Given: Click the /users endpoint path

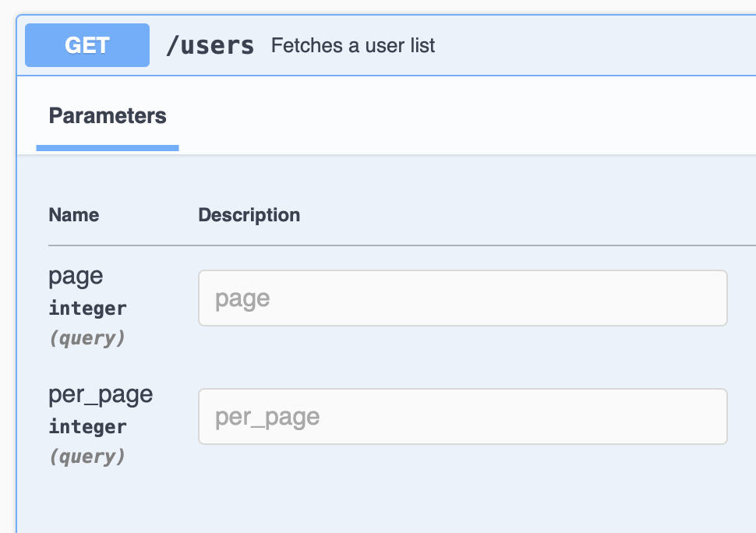Looking at the screenshot, I should (x=208, y=45).
